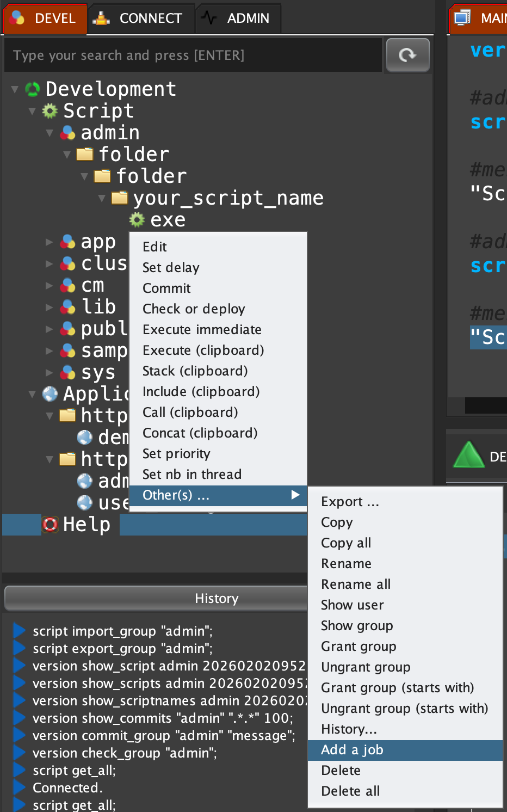The height and width of the screenshot is (812, 507).
Task: Expand the app script group
Action: coord(50,242)
